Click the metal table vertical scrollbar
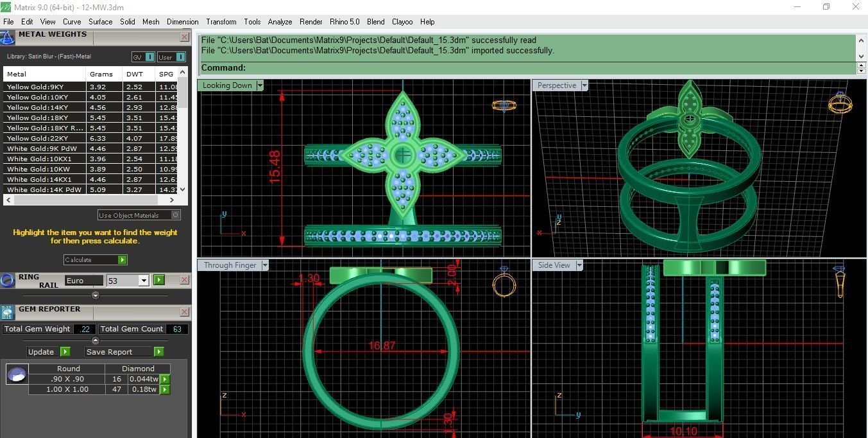This screenshot has height=438, width=868. (x=183, y=132)
